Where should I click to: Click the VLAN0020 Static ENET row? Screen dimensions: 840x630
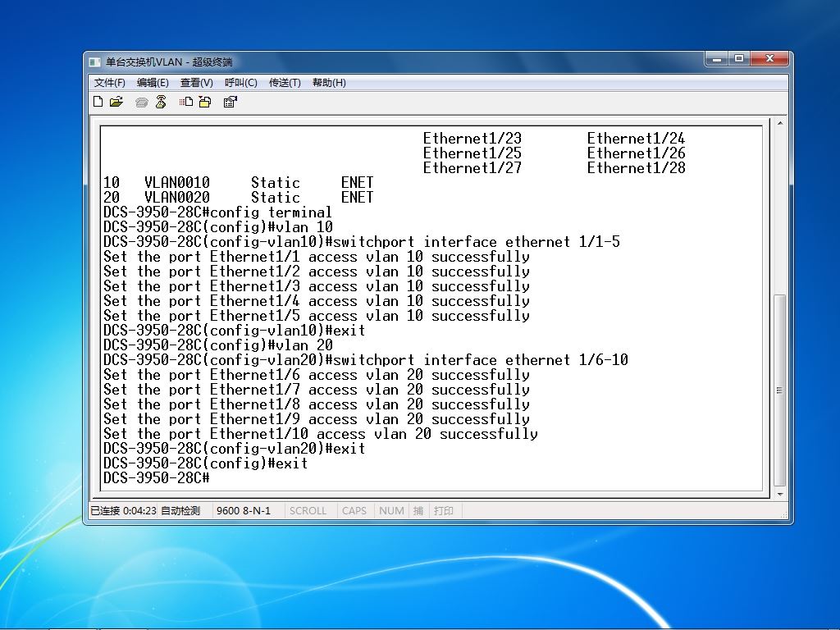[239, 198]
